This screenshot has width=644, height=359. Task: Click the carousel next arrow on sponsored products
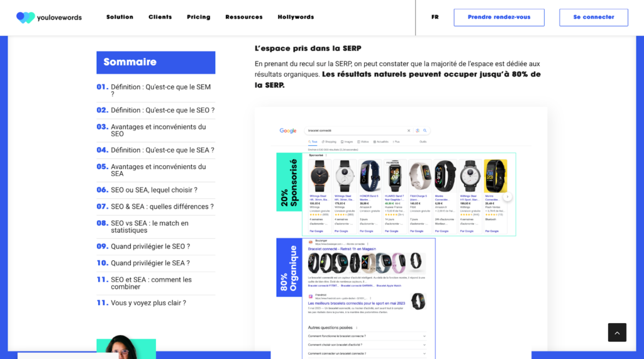pos(508,197)
